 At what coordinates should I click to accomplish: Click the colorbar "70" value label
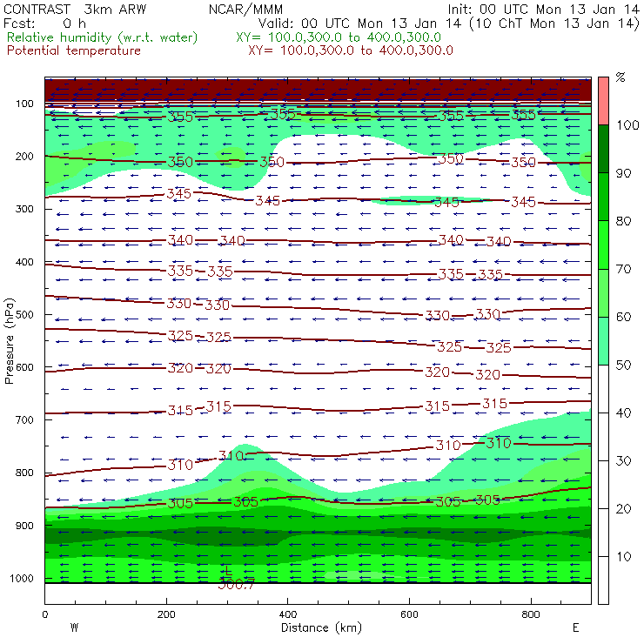click(623, 269)
